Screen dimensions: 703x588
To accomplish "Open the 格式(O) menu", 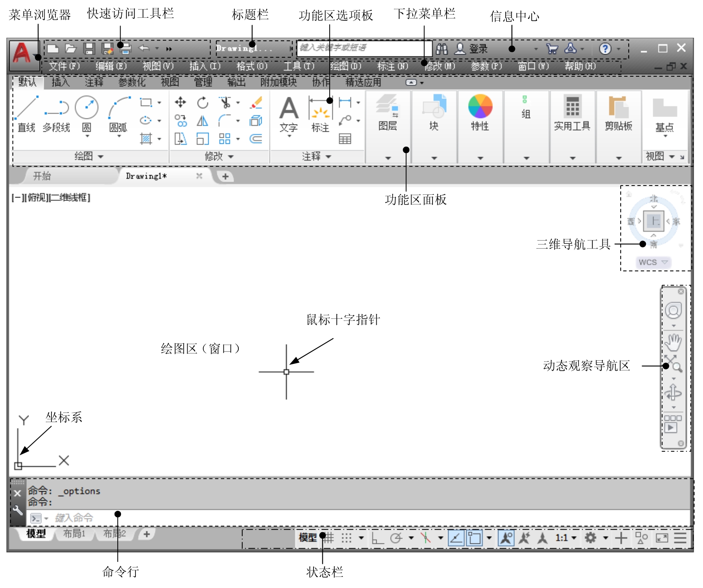I will 252,66.
